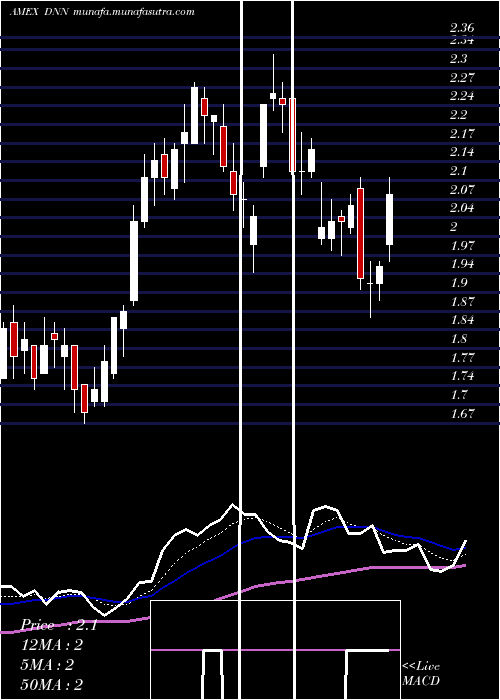Click the 1.8 price axis label
This screenshot has height=700, width=500.
pos(458,338)
